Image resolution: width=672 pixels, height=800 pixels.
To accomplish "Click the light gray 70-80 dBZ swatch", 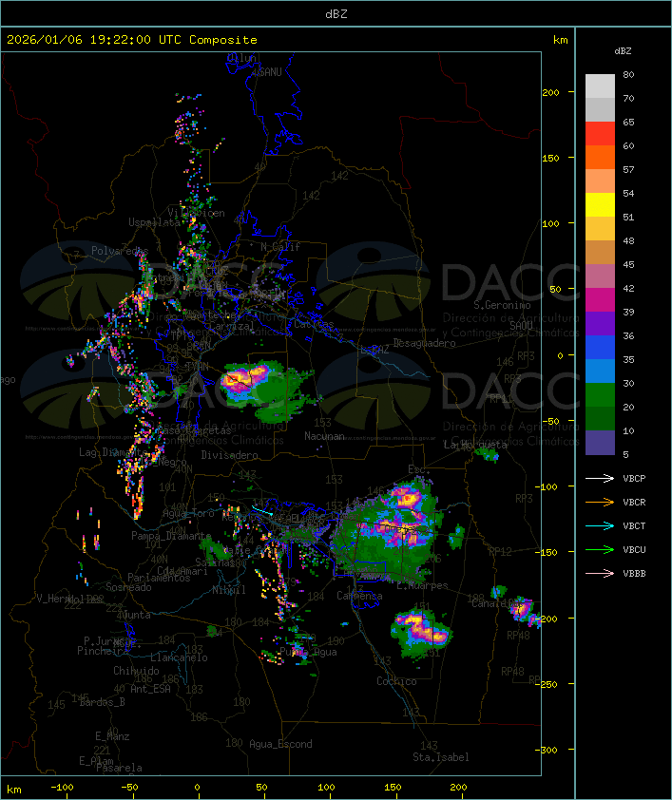I will pyautogui.click(x=600, y=86).
